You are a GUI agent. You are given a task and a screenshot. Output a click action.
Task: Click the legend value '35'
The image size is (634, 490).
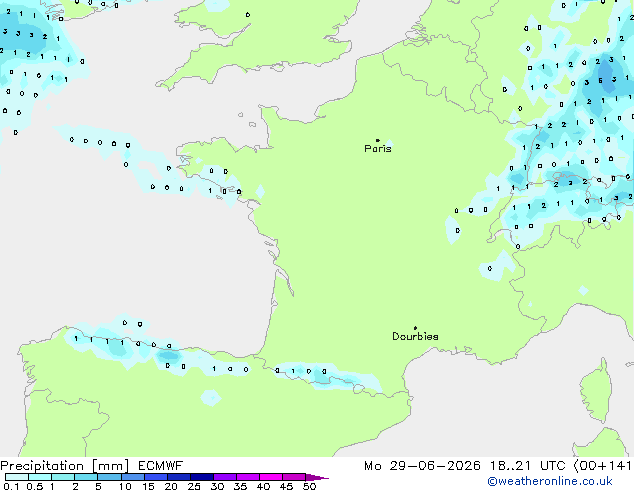pos(240,486)
